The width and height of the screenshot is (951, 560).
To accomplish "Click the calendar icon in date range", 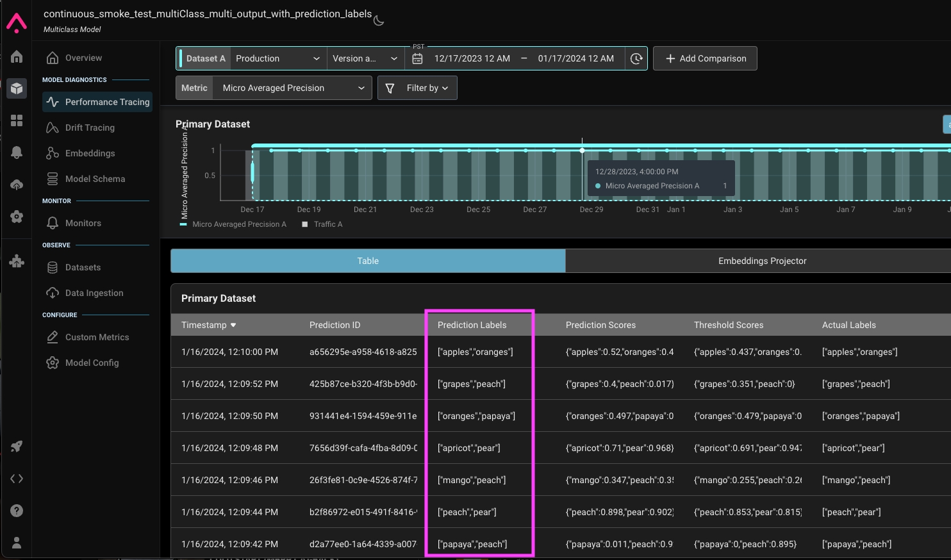I will click(418, 58).
